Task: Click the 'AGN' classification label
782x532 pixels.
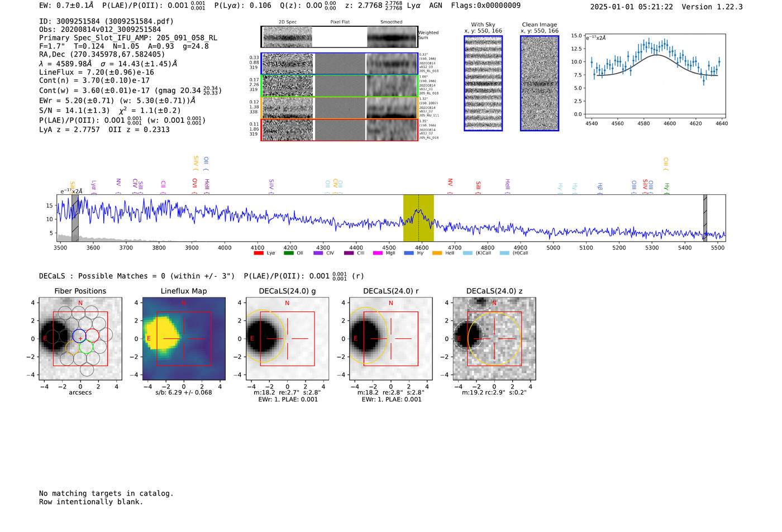Action: (x=435, y=6)
